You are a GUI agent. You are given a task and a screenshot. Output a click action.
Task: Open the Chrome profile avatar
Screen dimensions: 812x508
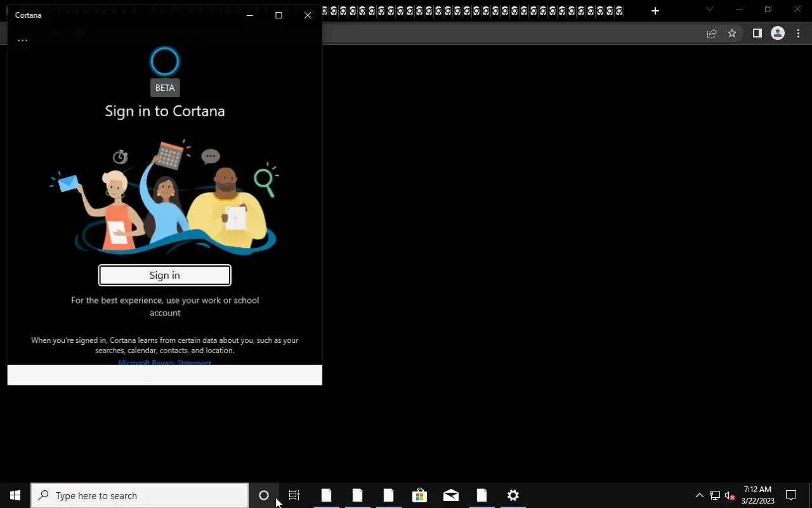778,34
